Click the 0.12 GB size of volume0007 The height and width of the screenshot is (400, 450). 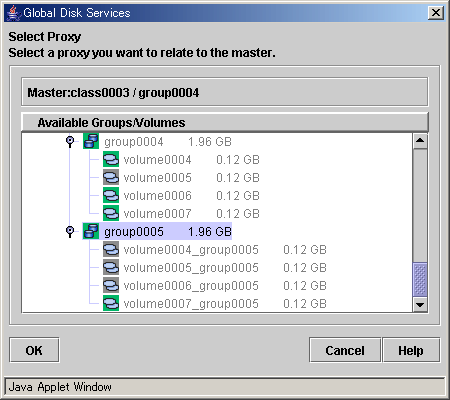[238, 214]
